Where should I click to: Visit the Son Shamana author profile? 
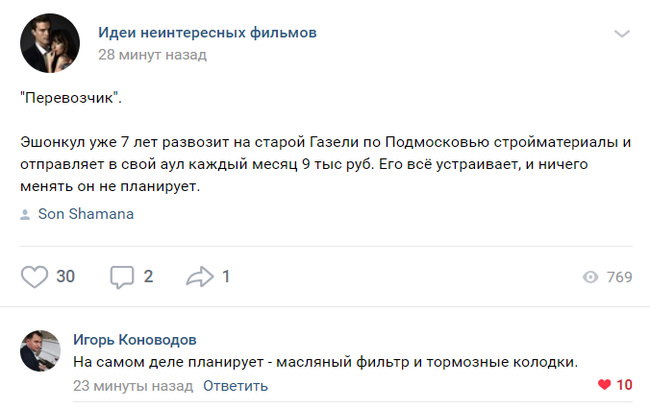pos(85,214)
